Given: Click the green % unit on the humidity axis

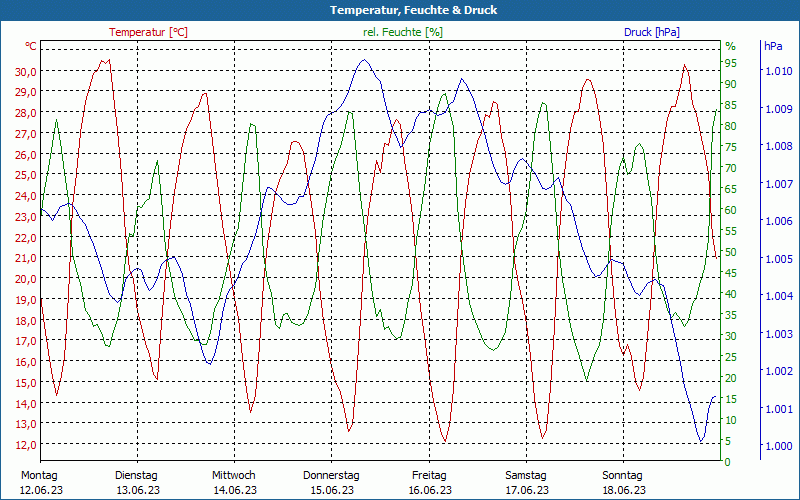Looking at the screenshot, I should 730,46.
